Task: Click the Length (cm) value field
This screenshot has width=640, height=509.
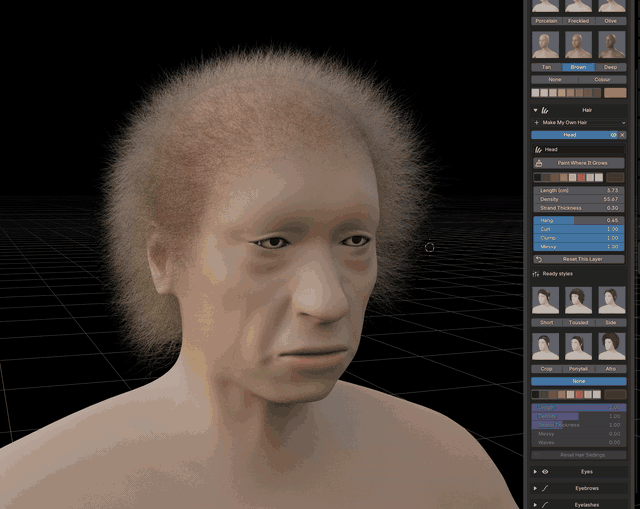Action: pos(579,191)
